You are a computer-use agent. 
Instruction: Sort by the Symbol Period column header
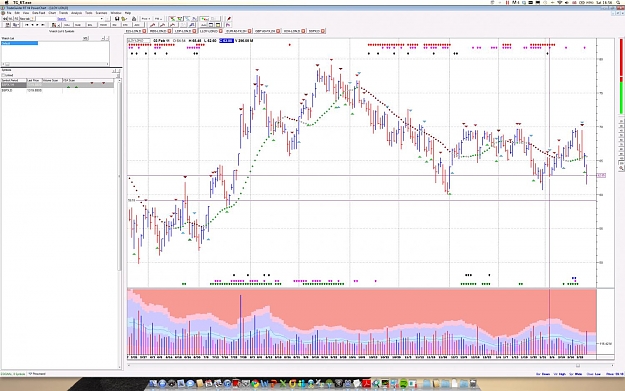coord(14,81)
